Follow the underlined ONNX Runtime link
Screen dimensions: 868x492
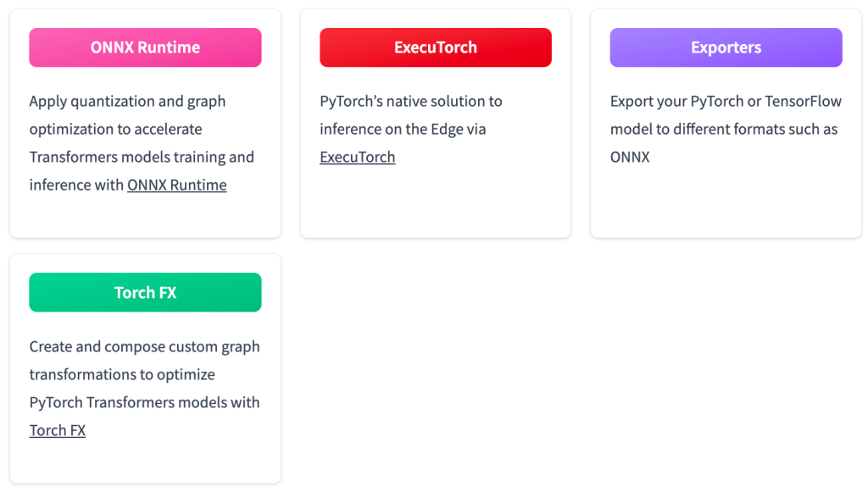(x=176, y=185)
